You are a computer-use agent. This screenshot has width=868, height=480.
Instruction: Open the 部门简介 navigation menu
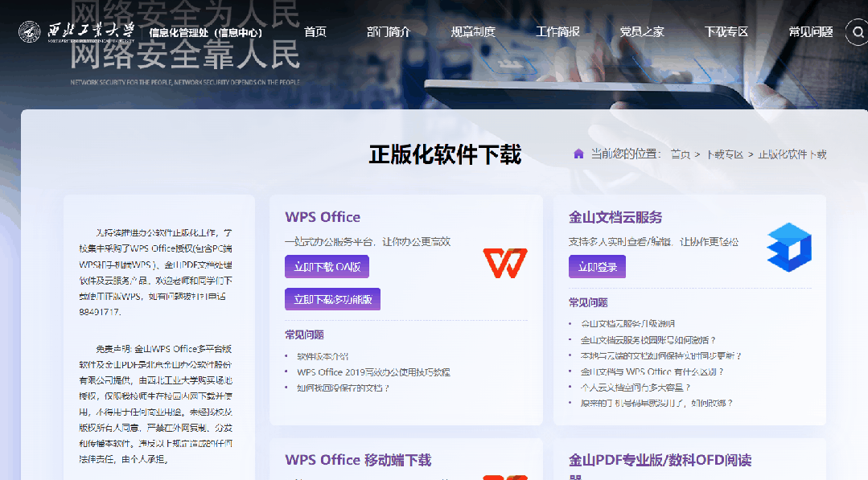(x=387, y=32)
